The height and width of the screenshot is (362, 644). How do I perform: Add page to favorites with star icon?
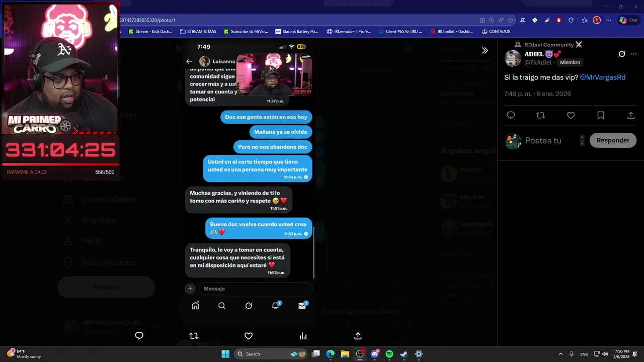click(x=511, y=20)
